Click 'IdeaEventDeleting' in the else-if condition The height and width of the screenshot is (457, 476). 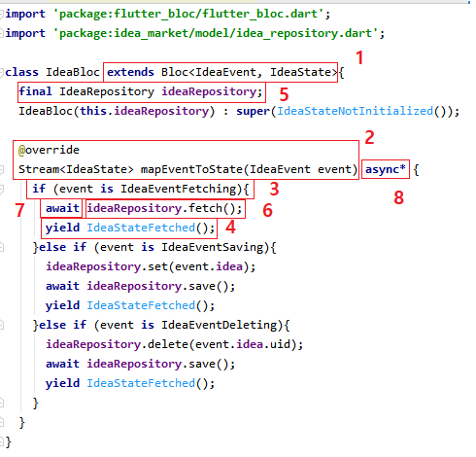click(220, 325)
